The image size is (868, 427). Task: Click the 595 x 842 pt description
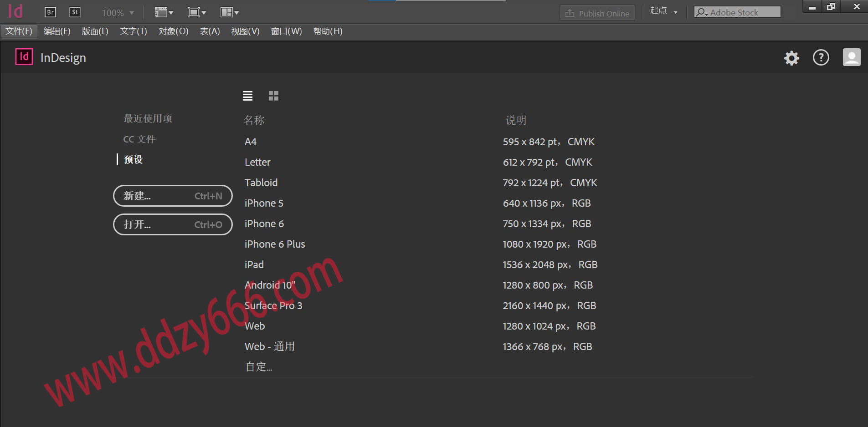pos(549,142)
